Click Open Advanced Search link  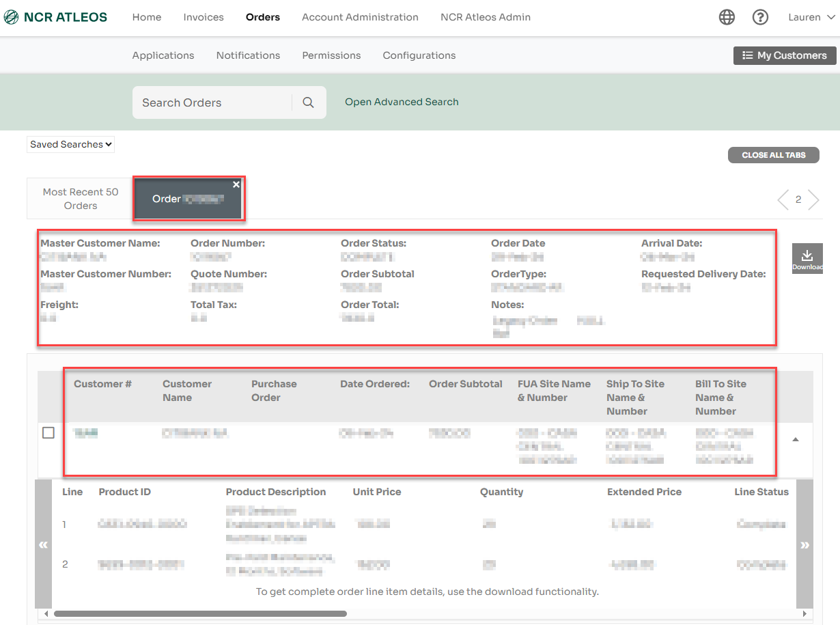(402, 102)
